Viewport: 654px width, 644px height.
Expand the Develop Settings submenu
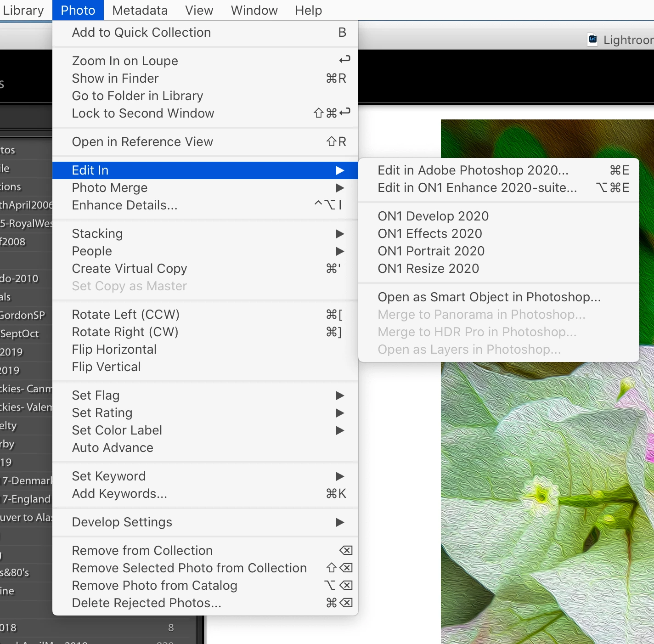(x=205, y=522)
